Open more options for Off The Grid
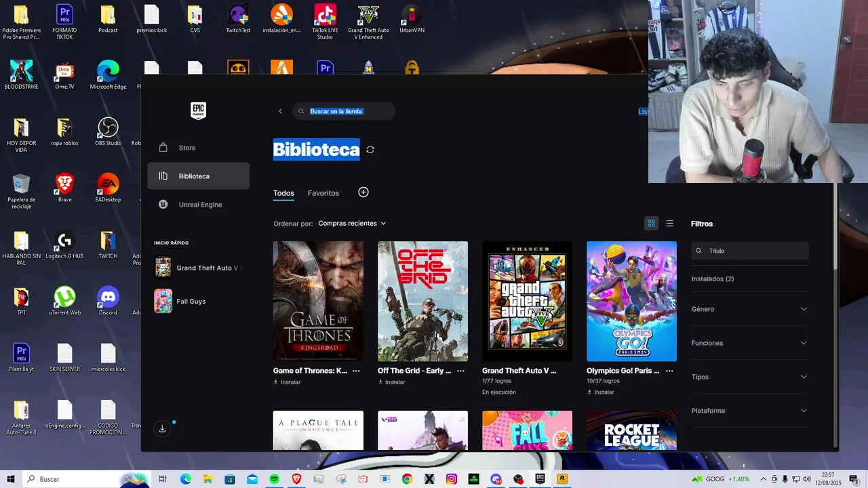868x488 pixels. tap(460, 371)
